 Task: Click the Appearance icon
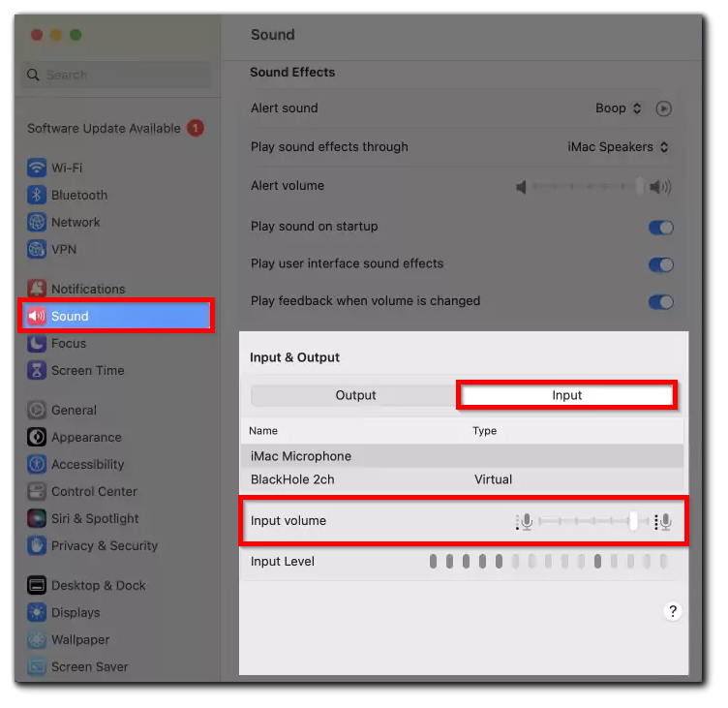tap(37, 437)
